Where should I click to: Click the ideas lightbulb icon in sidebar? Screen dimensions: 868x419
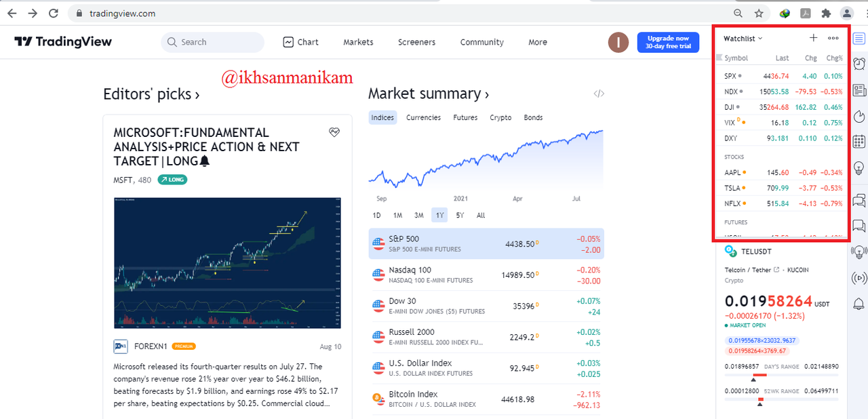[859, 167]
